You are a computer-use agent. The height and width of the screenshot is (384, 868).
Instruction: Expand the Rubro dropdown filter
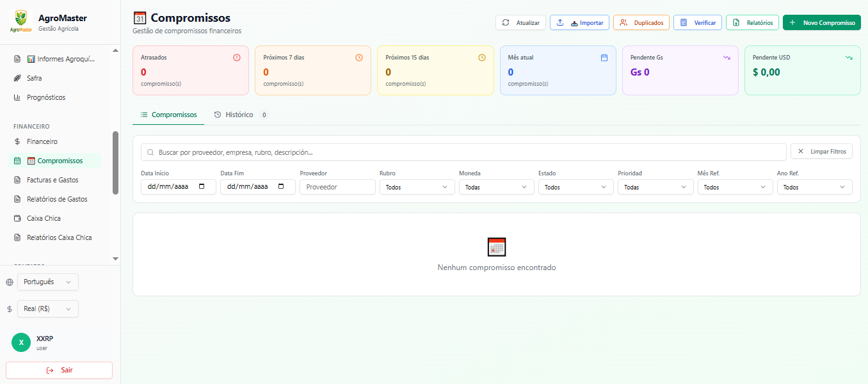point(417,187)
